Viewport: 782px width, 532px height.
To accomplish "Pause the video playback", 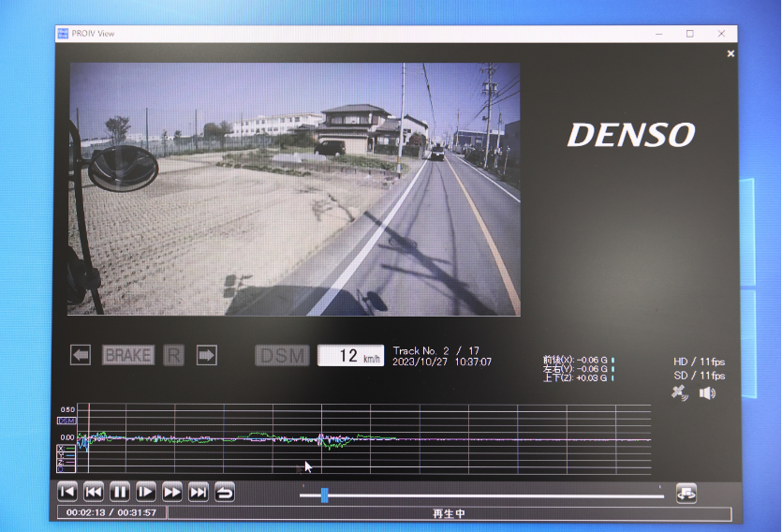I will point(120,492).
